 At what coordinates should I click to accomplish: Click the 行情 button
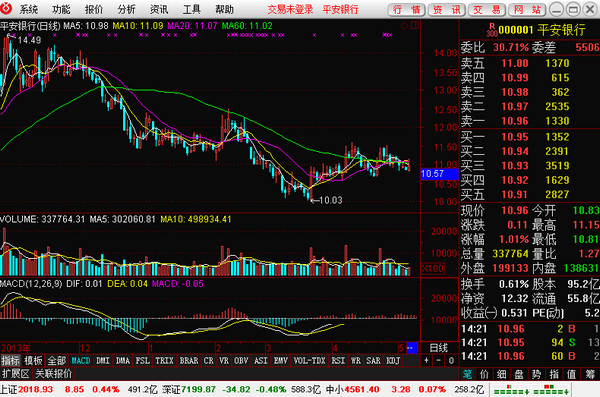[x=407, y=10]
